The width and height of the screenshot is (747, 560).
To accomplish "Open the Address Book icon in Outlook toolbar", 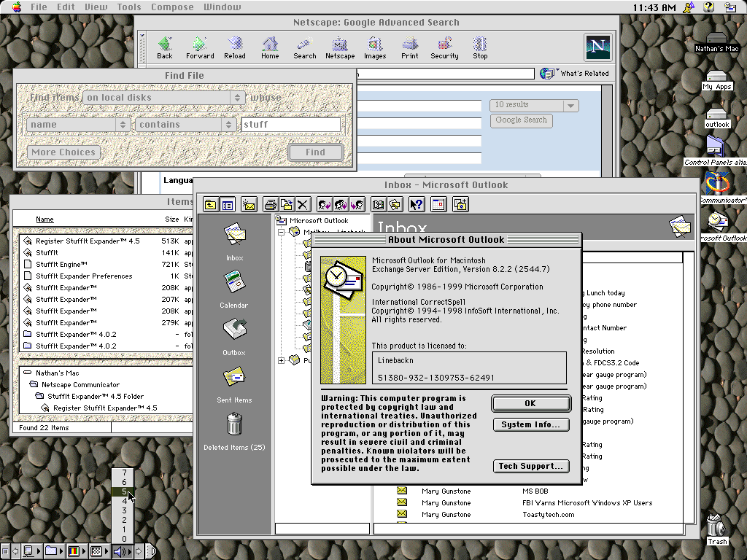I will click(378, 205).
